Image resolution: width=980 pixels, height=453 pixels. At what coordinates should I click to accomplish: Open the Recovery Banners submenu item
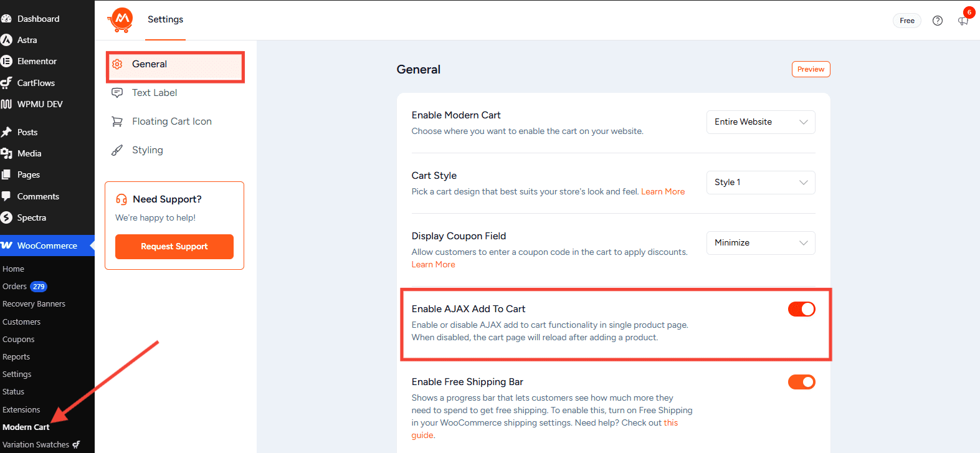pos(34,304)
